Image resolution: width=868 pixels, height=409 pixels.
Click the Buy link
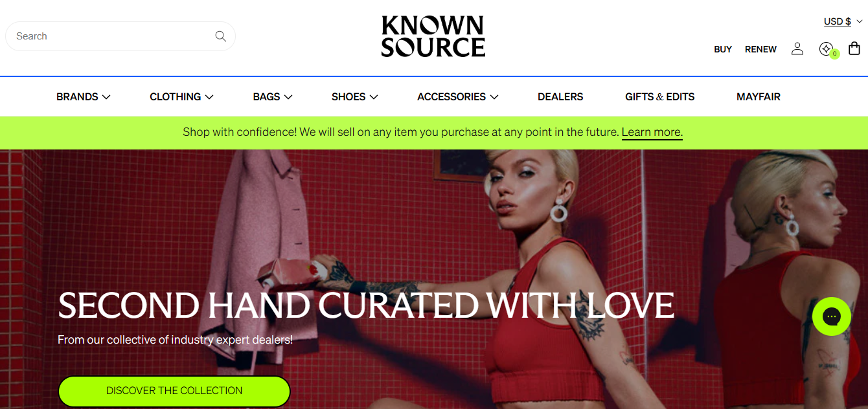[x=723, y=49]
